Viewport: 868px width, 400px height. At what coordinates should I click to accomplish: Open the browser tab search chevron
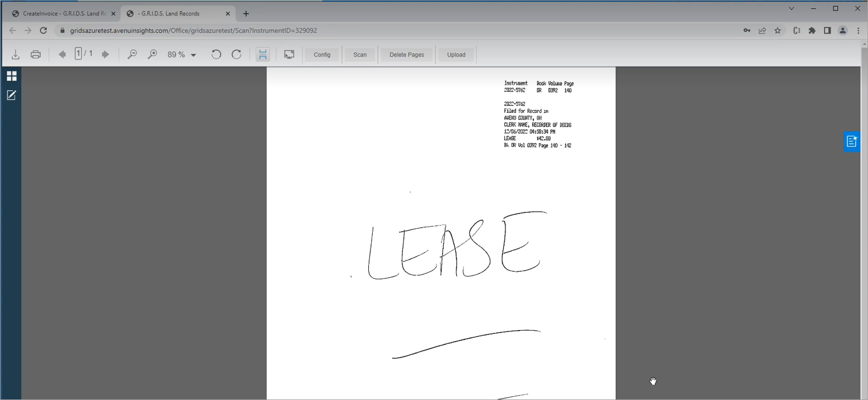[791, 9]
